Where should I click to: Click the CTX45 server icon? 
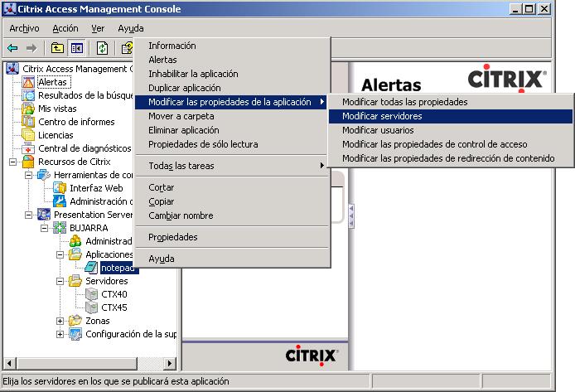91,307
